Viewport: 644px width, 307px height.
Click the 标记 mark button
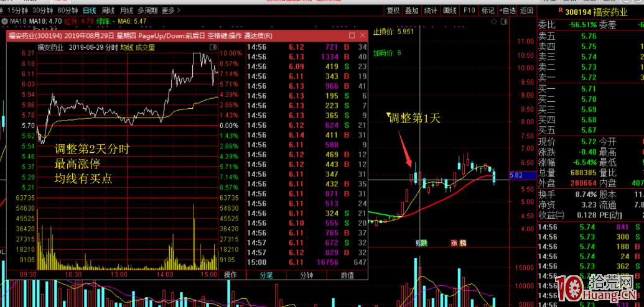coord(488,11)
